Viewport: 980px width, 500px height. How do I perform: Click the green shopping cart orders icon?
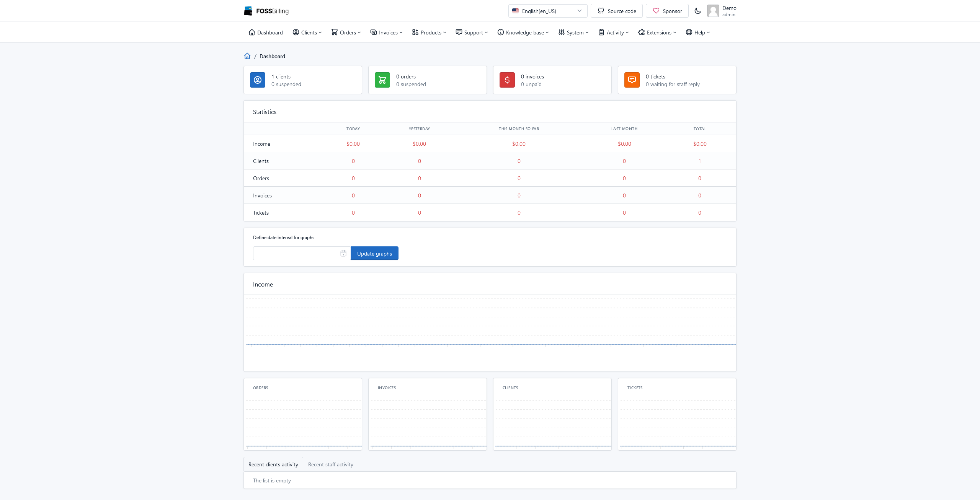pos(382,80)
